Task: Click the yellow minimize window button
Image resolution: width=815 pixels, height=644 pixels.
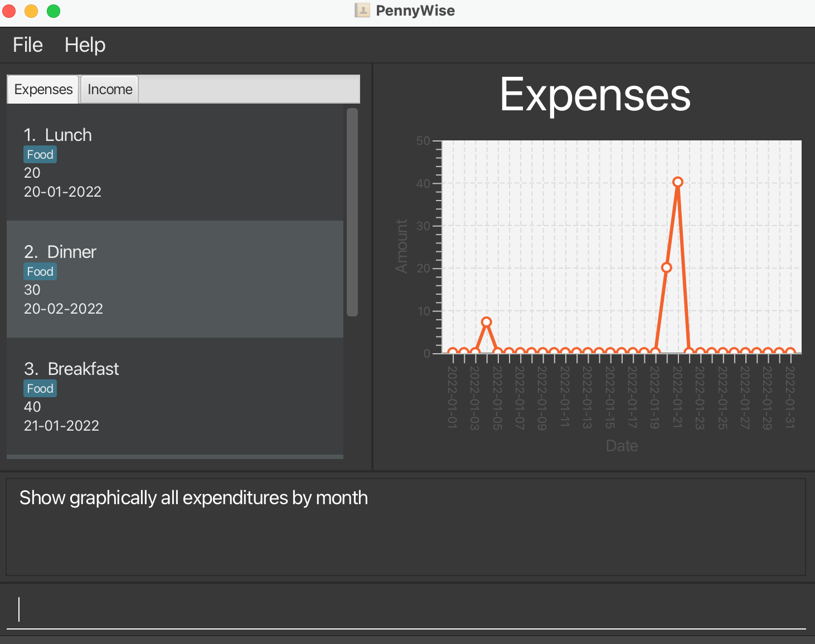Action: point(31,11)
